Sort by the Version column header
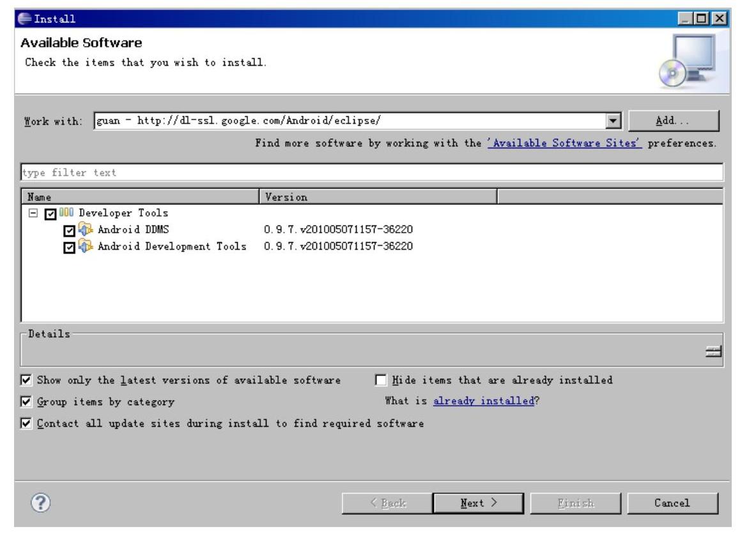 click(378, 197)
